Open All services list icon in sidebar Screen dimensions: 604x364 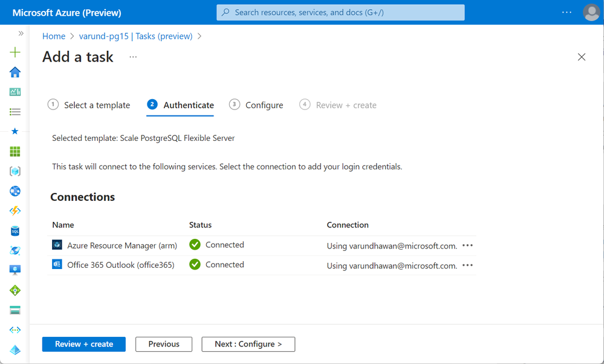coord(15,112)
